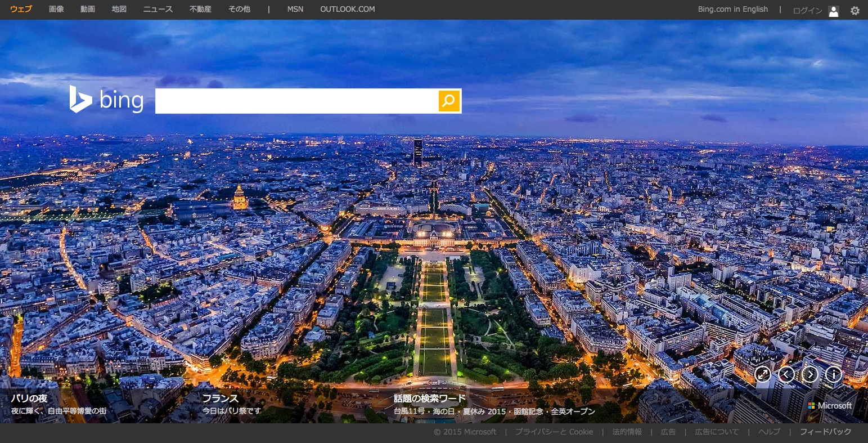
Task: Click the orange search magnifier button
Action: pos(449,101)
